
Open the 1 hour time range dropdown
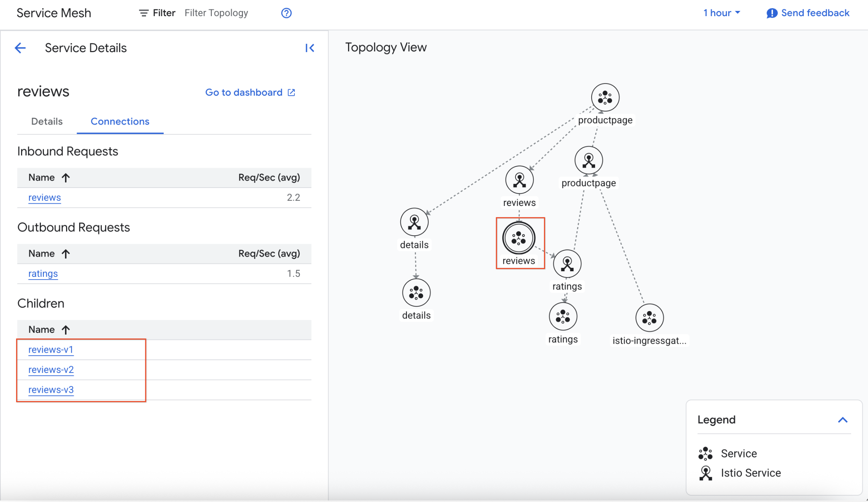[x=722, y=13]
